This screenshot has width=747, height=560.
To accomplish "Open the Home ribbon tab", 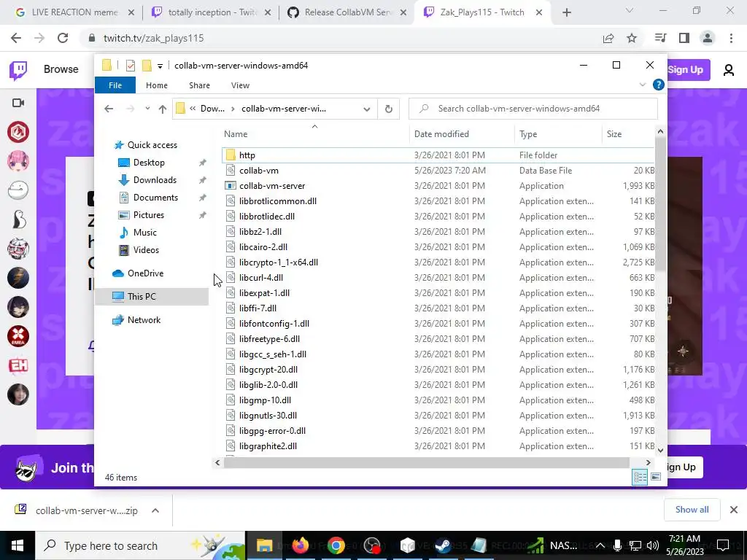I will pos(157,85).
